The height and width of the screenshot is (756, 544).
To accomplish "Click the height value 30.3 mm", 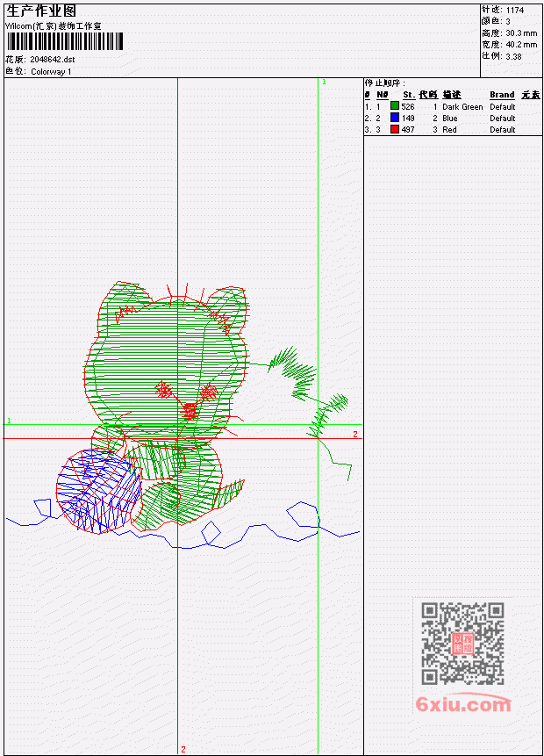I will pyautogui.click(x=521, y=32).
